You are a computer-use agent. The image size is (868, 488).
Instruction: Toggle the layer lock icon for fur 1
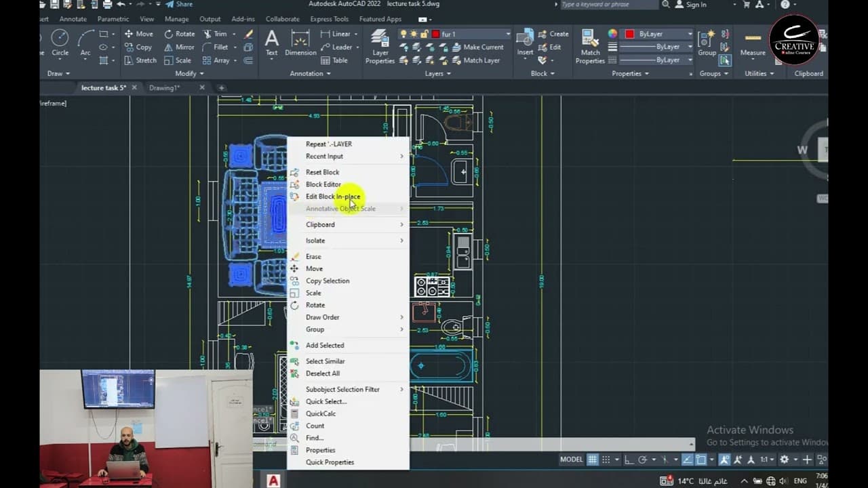pos(423,34)
